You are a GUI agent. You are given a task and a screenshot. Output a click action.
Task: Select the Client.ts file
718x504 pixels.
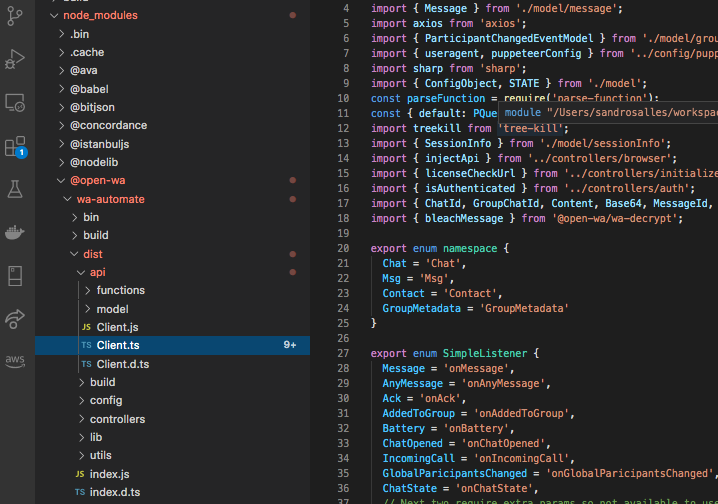(172, 345)
